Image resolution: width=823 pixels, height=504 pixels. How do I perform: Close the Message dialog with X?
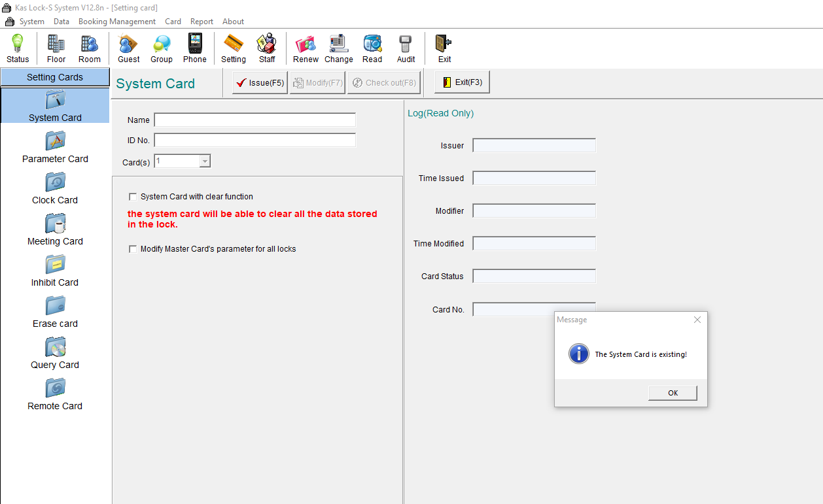click(697, 320)
